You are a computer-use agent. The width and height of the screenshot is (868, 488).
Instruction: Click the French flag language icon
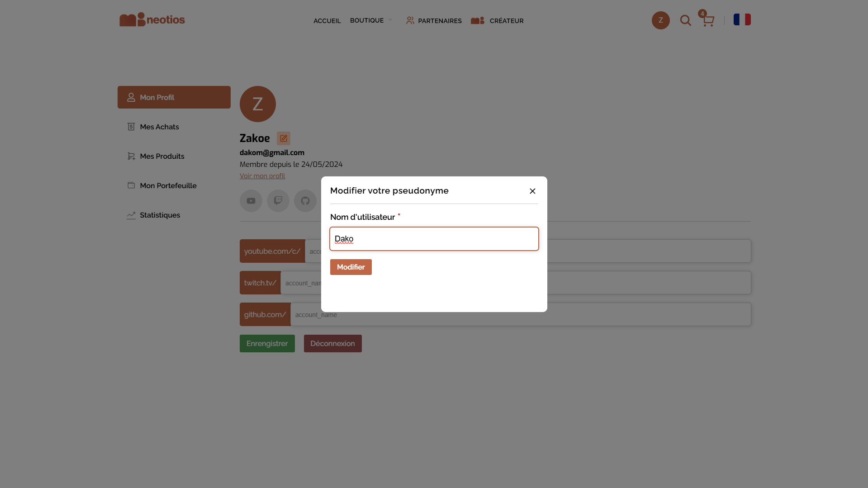742,19
